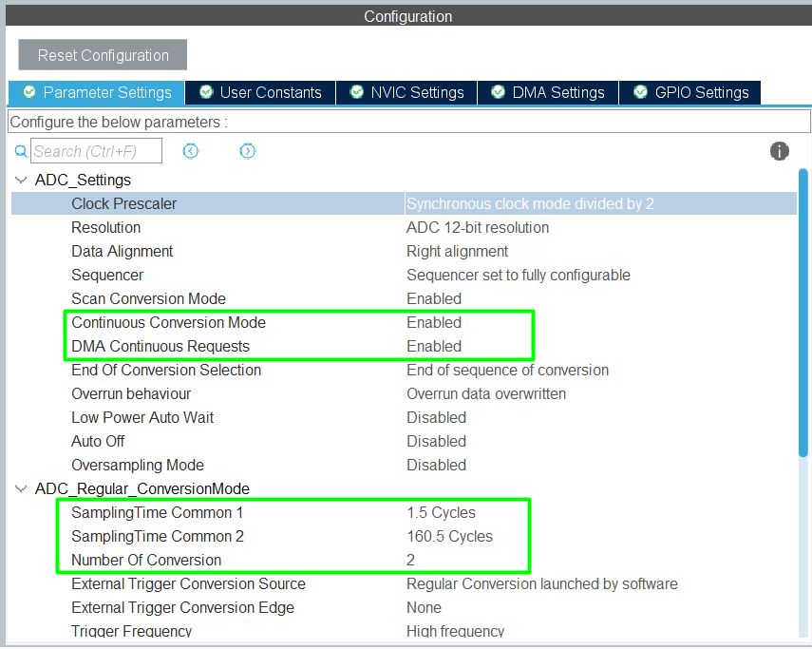Collapse the ADC_Settings group
Viewport: 812px width, 649px height.
[x=21, y=180]
